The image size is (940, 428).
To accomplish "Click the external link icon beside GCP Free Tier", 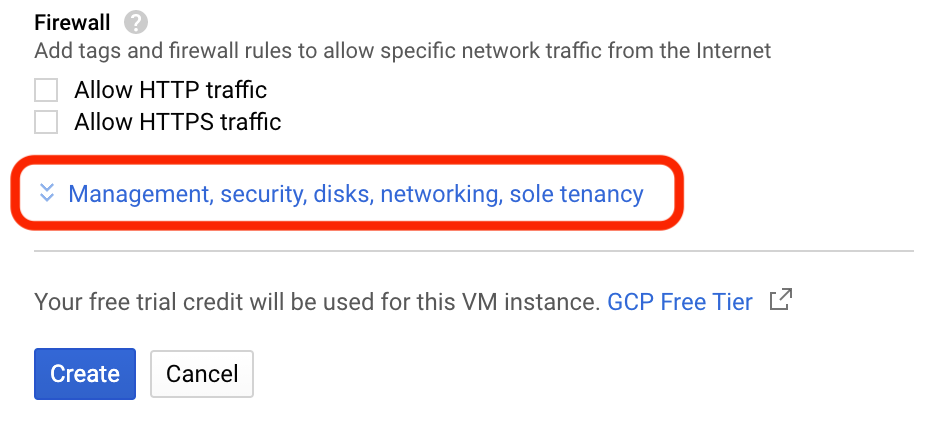I will coord(780,300).
